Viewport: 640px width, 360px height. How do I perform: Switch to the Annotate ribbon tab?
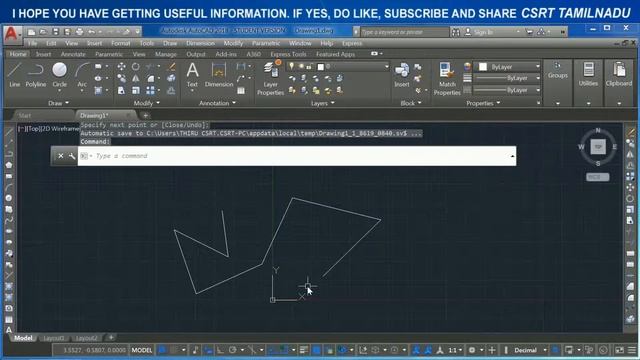coord(73,54)
